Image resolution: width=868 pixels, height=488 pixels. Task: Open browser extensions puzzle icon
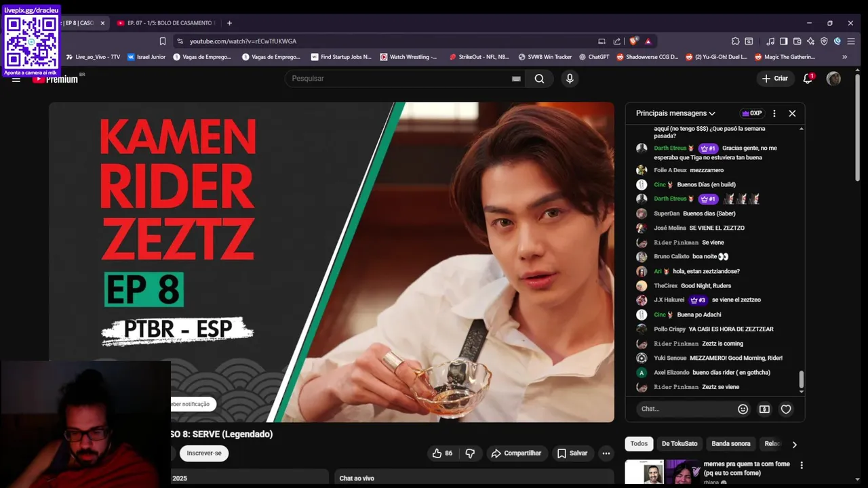735,41
